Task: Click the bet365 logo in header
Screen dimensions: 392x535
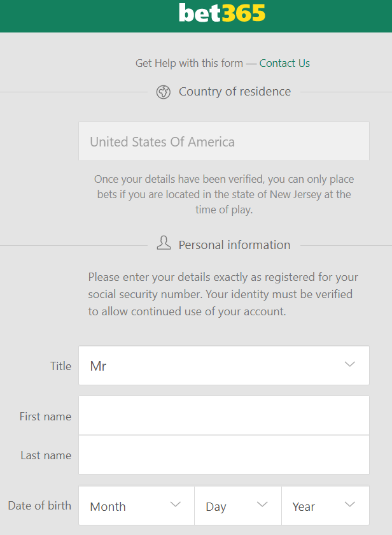Action: click(222, 13)
